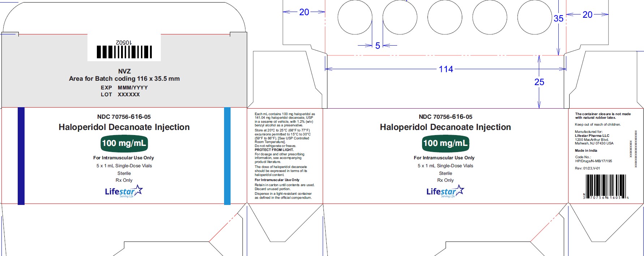Click the "Made in India" text
The width and height of the screenshot is (644, 256).
tap(586, 151)
